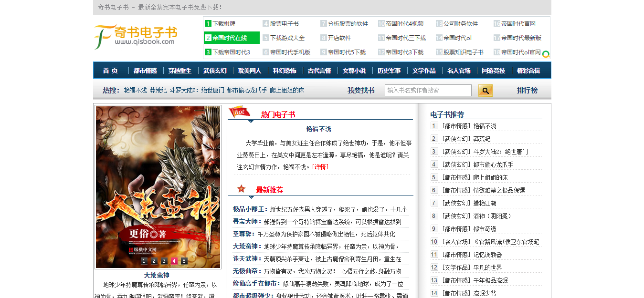Open recommended book 平凡的世界
This screenshot has height=298, width=644.
click(x=487, y=267)
